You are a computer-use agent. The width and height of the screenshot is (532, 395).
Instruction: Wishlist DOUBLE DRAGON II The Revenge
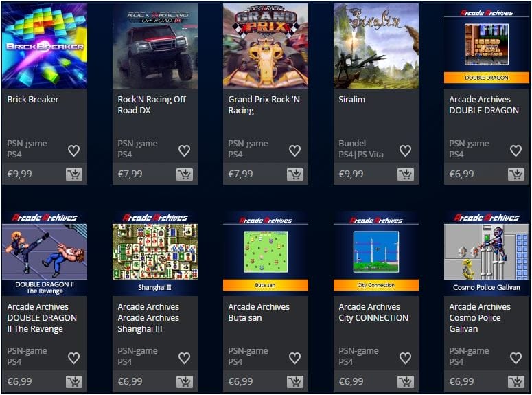point(73,358)
